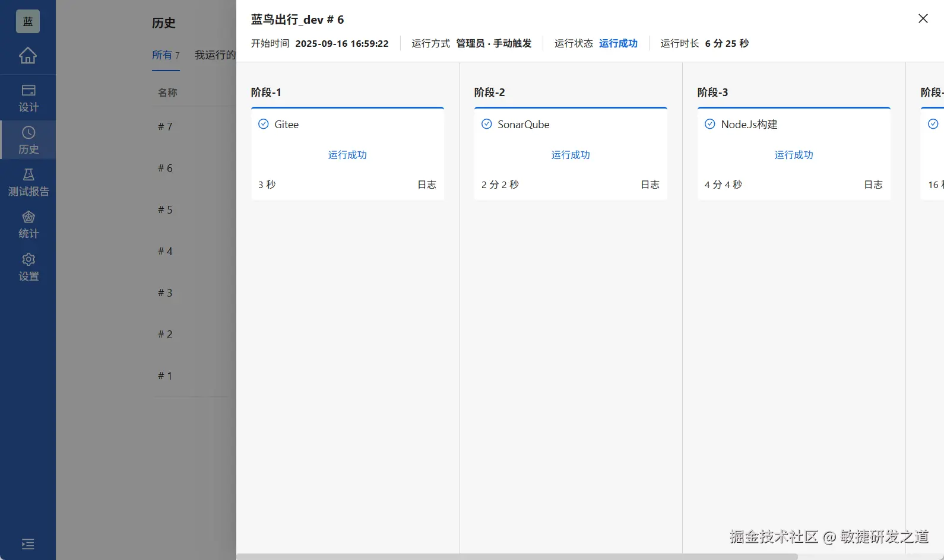Click the SonarQube task name
The height and width of the screenshot is (560, 944).
click(x=524, y=125)
